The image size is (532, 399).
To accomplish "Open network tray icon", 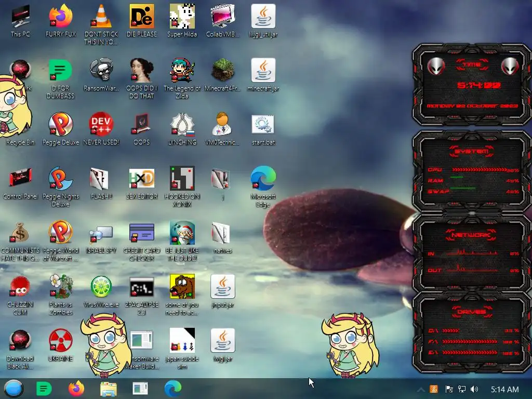I will coord(462,389).
